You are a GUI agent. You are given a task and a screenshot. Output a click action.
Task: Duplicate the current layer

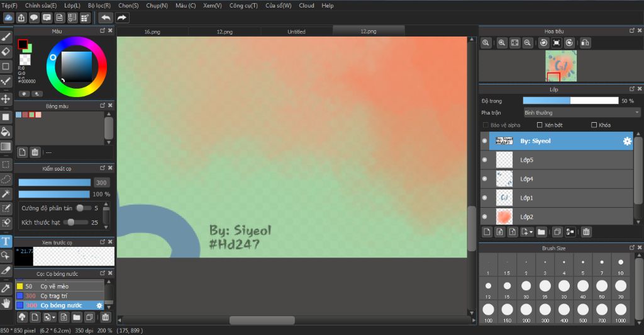tap(557, 232)
